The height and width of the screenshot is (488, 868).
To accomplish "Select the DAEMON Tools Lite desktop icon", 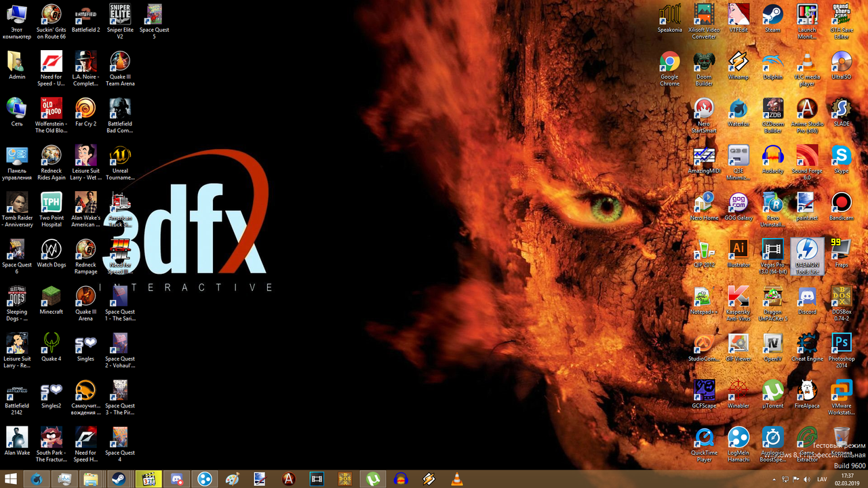I will [807, 256].
